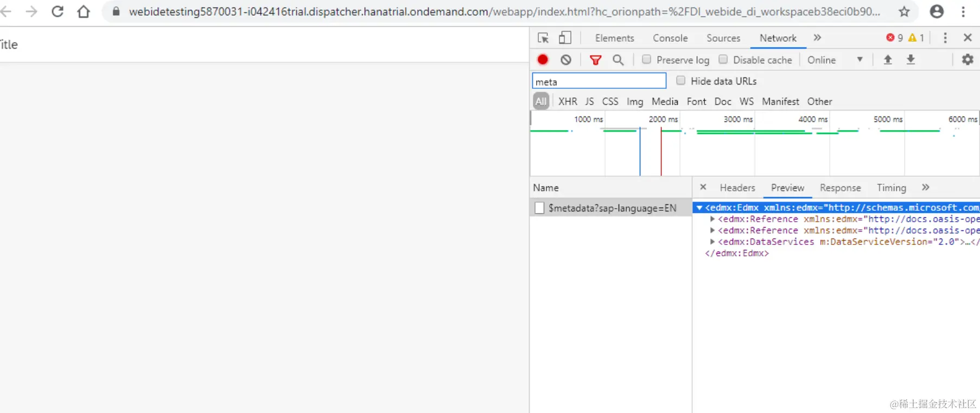Expand the first edmx:Reference node
This screenshot has height=413, width=980.
[712, 219]
